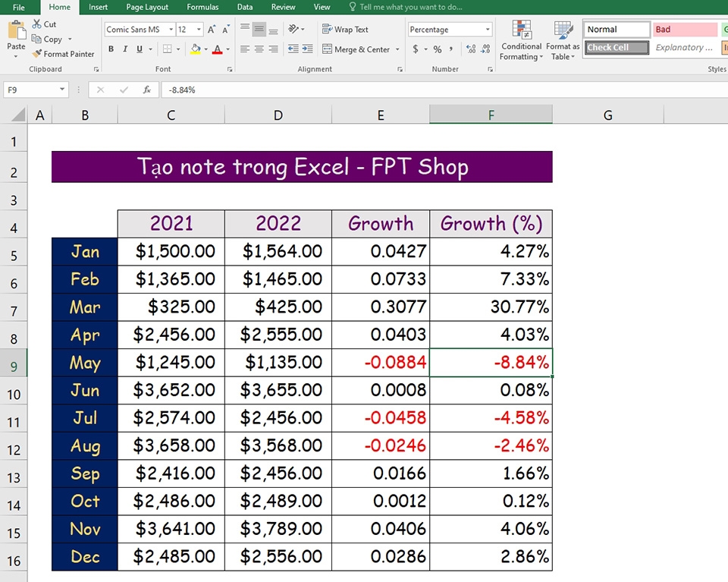Viewport: 728px width, 582px height.
Task: Apply Percent Style format
Action: 438,49
